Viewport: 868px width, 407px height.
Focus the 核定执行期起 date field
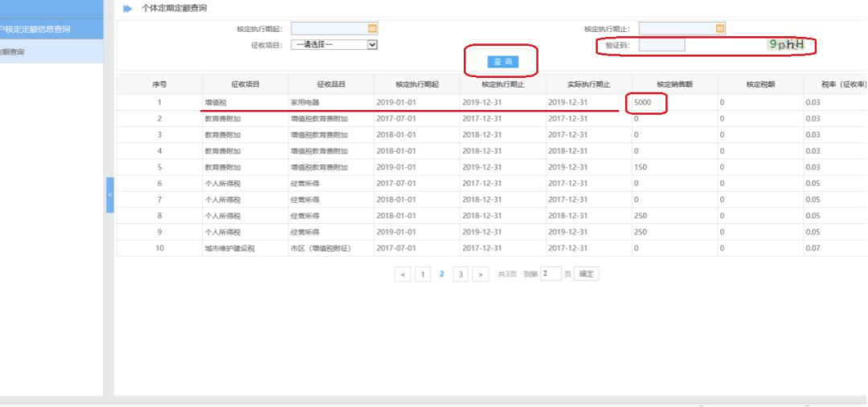[x=328, y=29]
